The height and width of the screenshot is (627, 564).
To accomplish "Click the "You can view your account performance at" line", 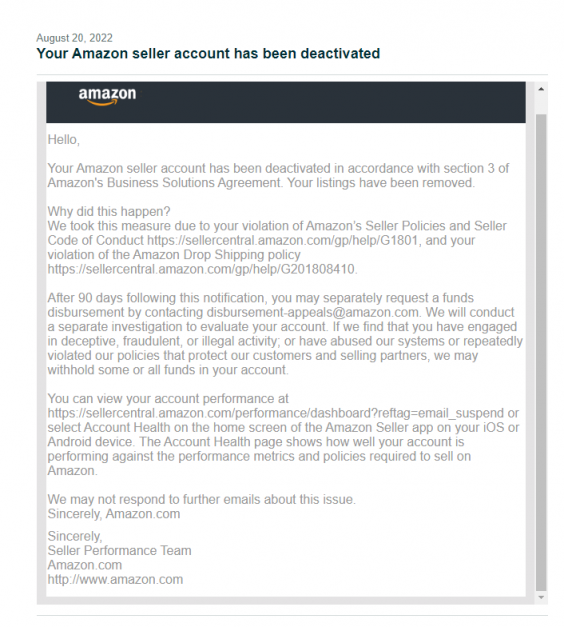I will pyautogui.click(x=168, y=399).
